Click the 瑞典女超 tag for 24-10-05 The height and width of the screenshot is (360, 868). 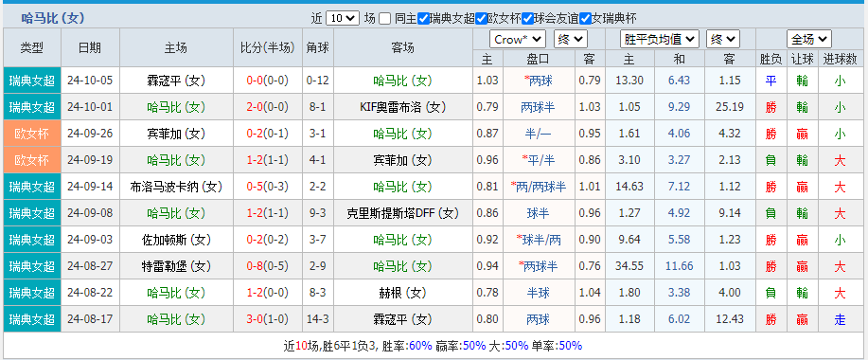(x=32, y=81)
